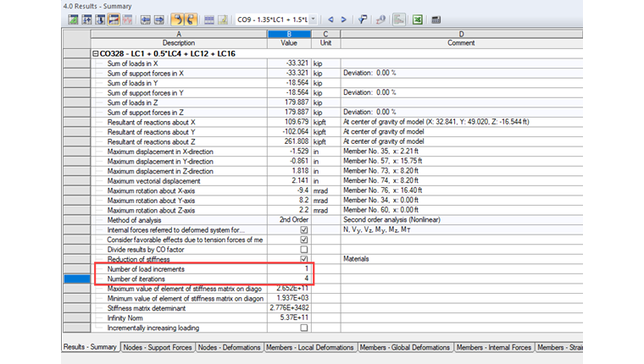Click the table edit pencil toolbar icon
Screen dimensions: 644x364
(223, 19)
